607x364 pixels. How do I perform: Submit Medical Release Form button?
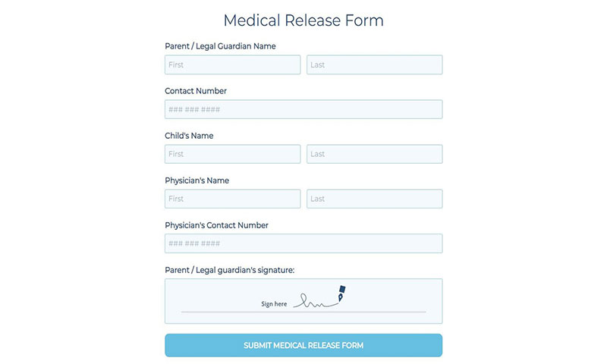pyautogui.click(x=303, y=346)
